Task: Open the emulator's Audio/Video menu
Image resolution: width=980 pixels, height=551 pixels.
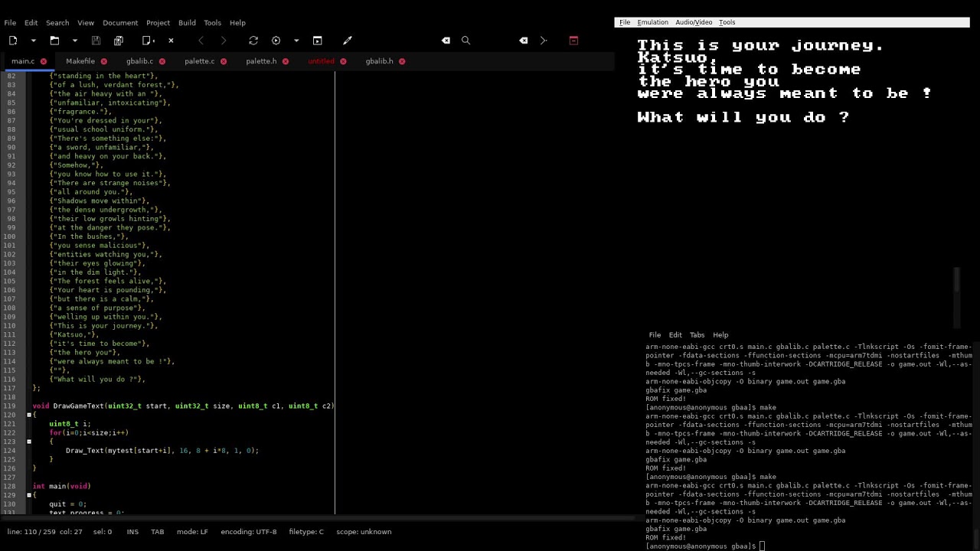Action: [x=694, y=22]
